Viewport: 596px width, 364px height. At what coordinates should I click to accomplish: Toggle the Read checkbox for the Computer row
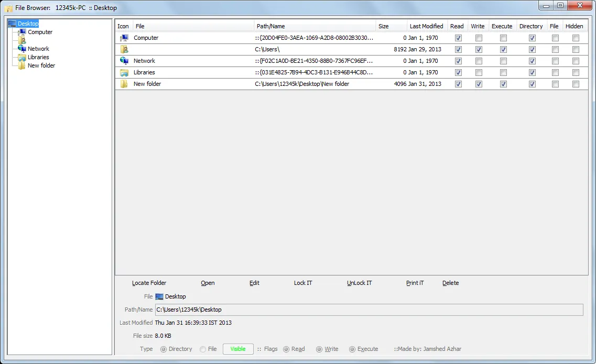459,38
